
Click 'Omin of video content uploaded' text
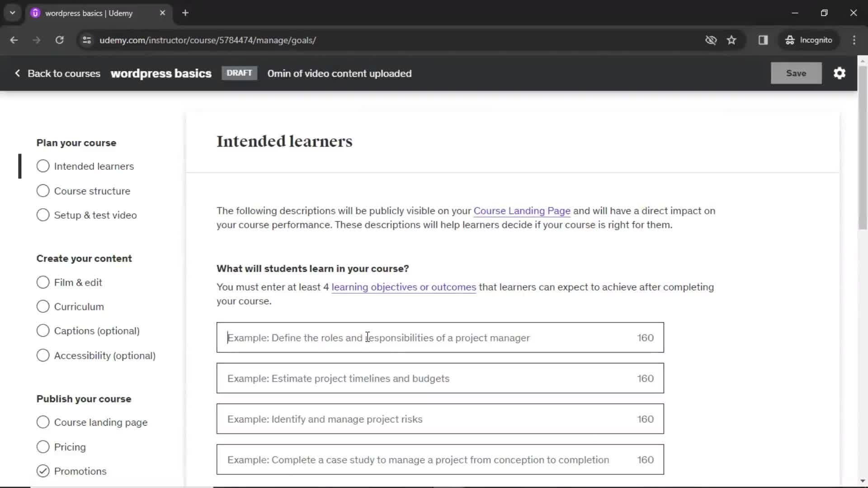pos(340,73)
